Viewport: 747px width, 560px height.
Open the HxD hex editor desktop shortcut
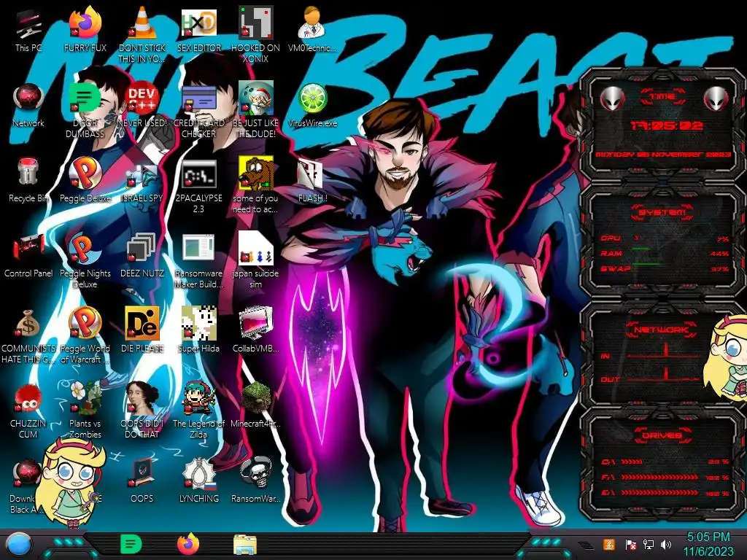coord(198,30)
